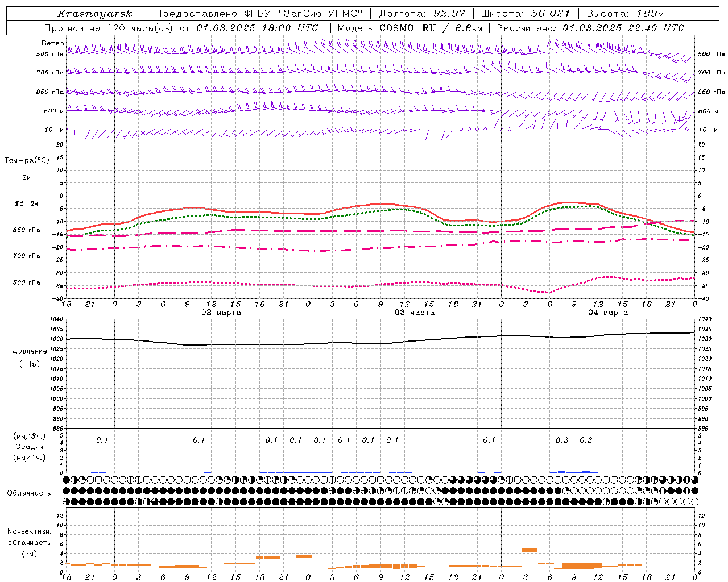
Task: Click the 2м temperature legend label
Action: click(27, 177)
